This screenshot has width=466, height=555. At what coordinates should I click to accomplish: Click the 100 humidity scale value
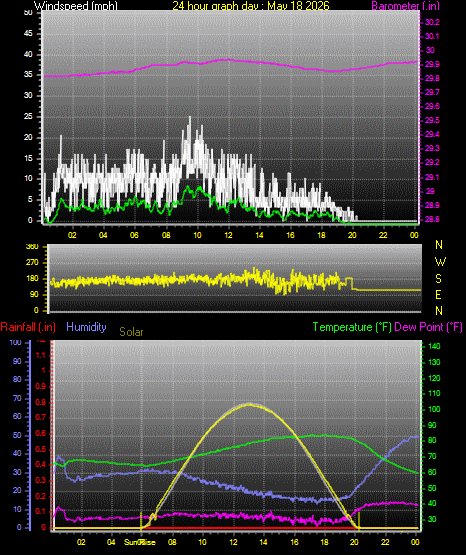[x=15, y=342]
